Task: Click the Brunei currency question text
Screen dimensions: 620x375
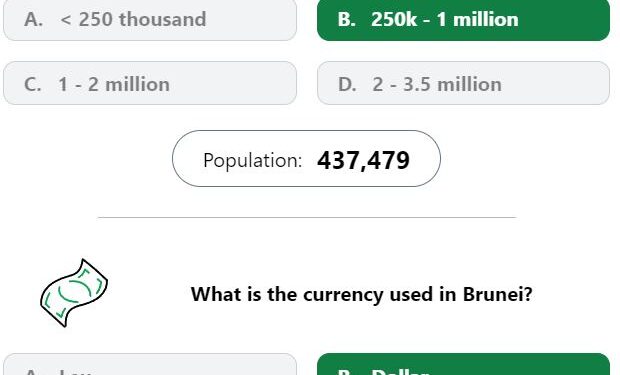Action: (361, 294)
